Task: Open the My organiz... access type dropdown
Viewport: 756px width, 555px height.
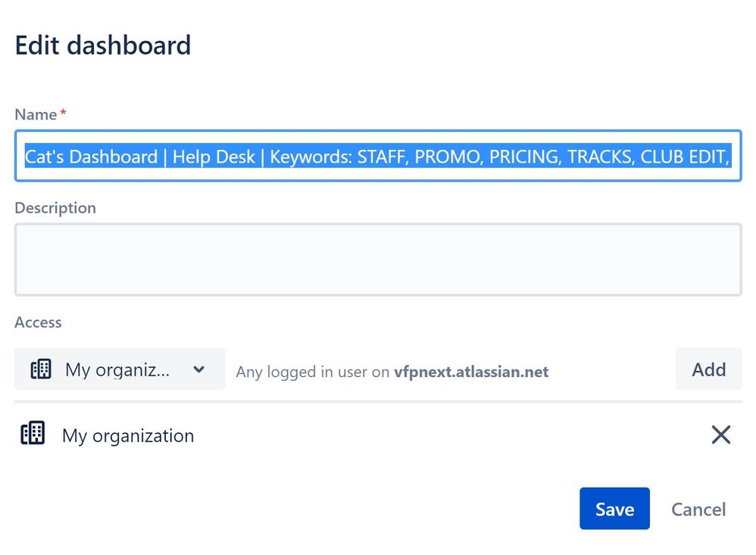Action: point(120,369)
